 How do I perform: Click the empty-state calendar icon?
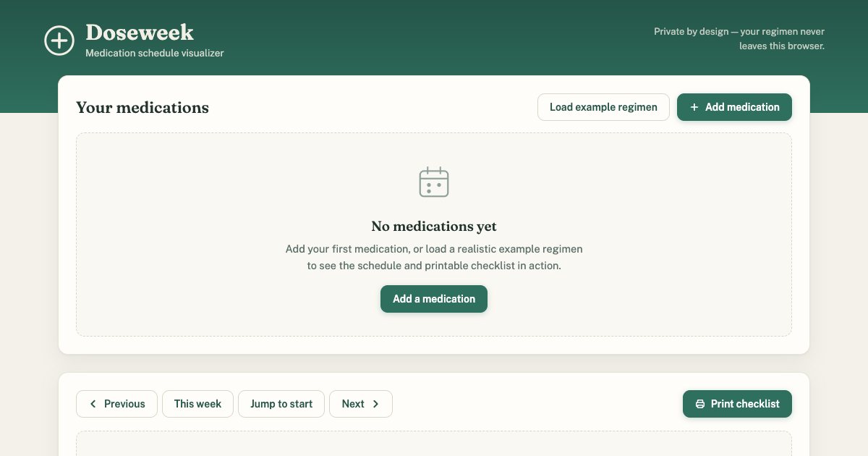click(x=434, y=182)
